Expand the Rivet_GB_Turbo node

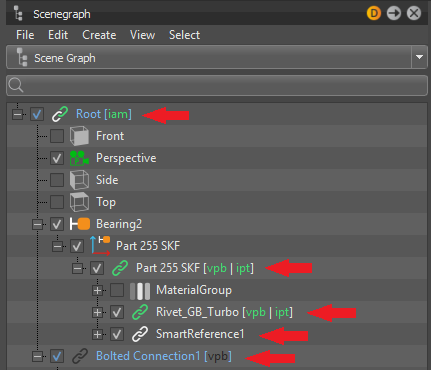[x=97, y=312]
